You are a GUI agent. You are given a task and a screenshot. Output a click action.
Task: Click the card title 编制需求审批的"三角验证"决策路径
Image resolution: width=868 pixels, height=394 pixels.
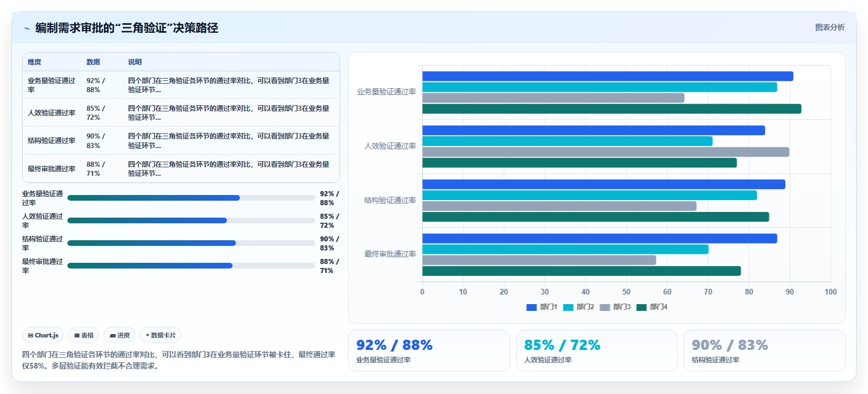[x=127, y=28]
